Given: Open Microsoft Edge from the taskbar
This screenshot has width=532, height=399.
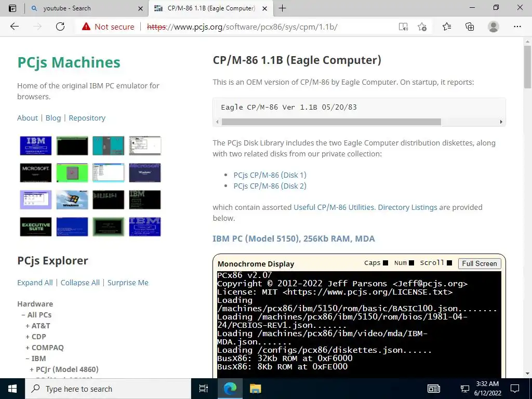Looking at the screenshot, I should point(230,389).
